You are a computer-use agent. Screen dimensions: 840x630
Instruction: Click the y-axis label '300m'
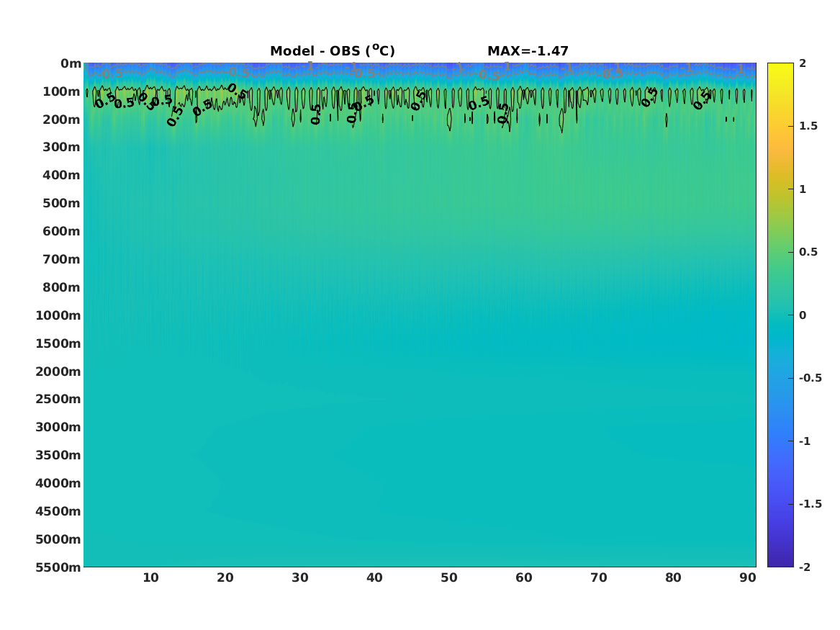coord(62,148)
